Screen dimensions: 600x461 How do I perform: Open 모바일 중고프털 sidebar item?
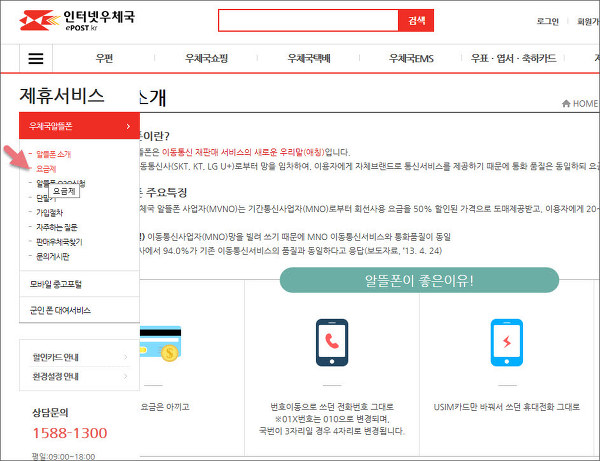point(79,284)
